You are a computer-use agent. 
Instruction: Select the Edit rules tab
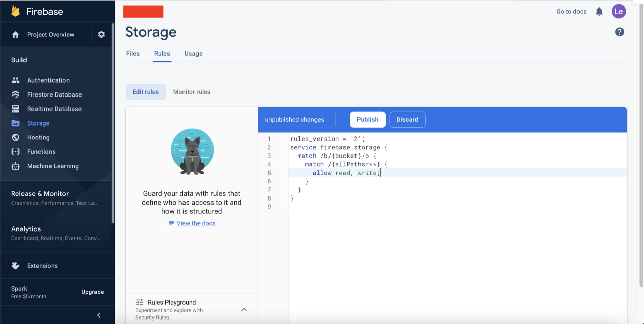tap(146, 92)
